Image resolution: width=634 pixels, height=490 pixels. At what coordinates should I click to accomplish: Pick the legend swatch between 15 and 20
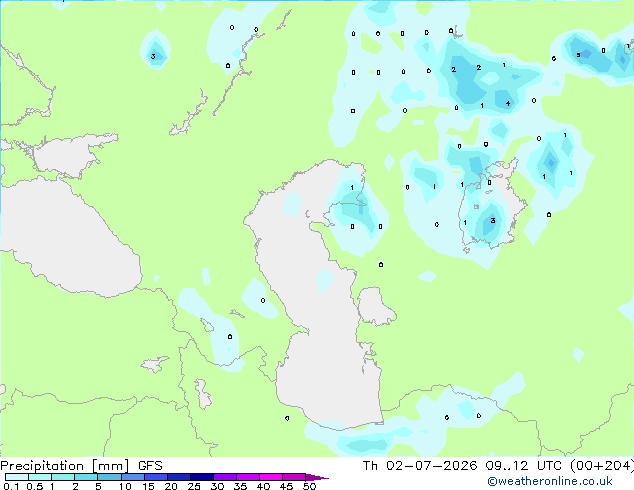click(x=156, y=477)
